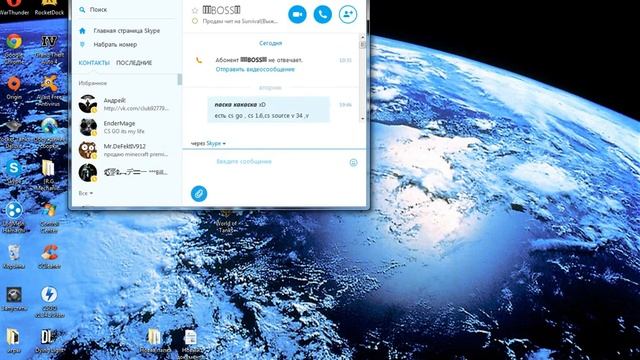This screenshot has width=640, height=360.
Task: Click the paperclip attach file button
Action: click(x=199, y=193)
